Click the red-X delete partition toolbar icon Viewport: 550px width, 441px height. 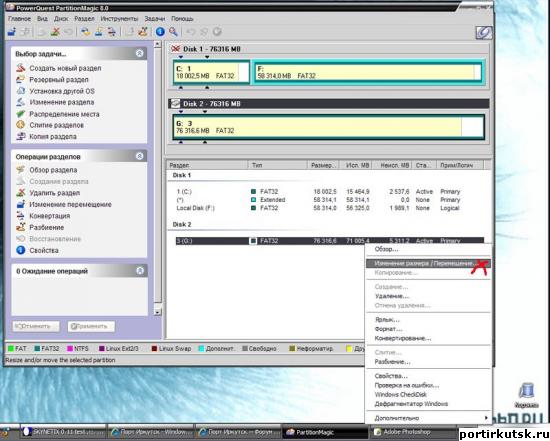click(55, 32)
